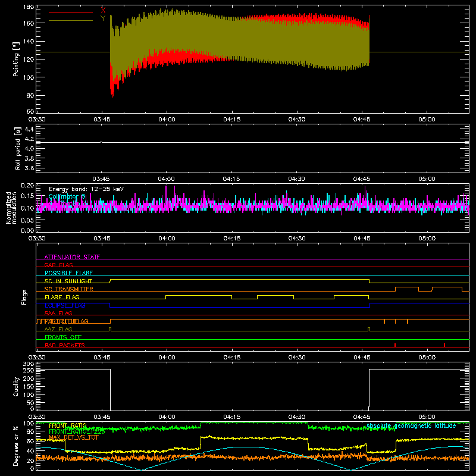Select the Pointing axis title

[16, 59]
